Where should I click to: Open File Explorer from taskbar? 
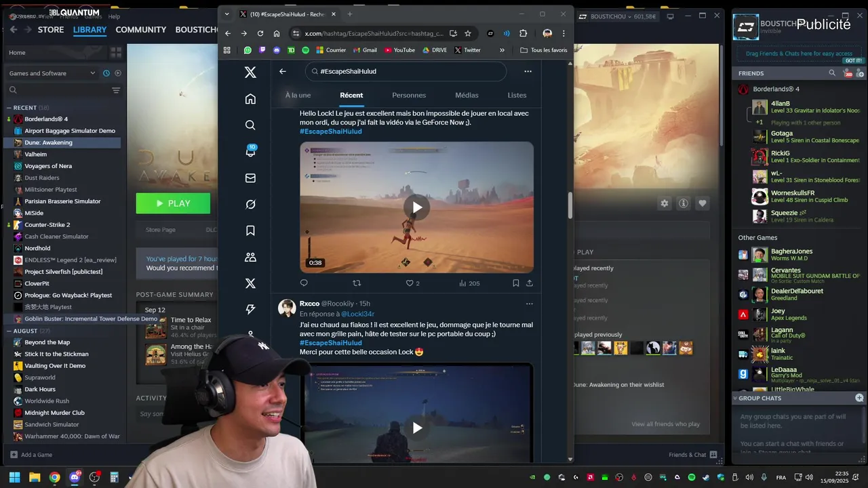point(35,477)
